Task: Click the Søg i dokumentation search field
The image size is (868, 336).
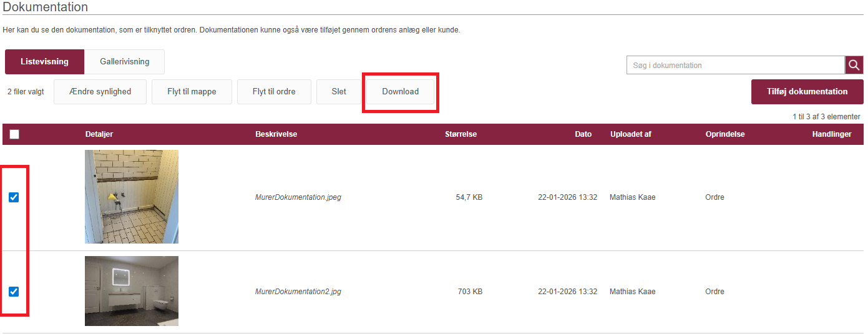Action: [735, 65]
